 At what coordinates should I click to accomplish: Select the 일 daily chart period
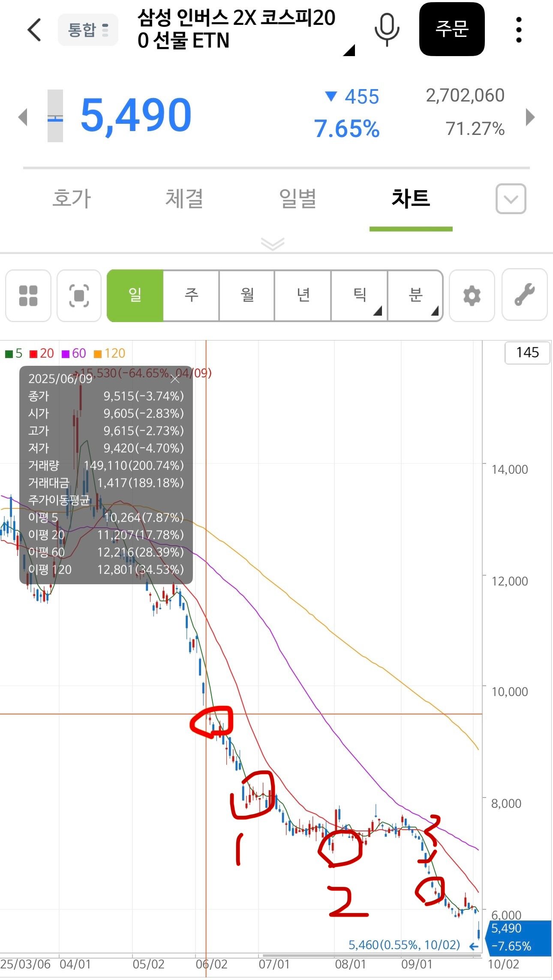click(x=135, y=296)
